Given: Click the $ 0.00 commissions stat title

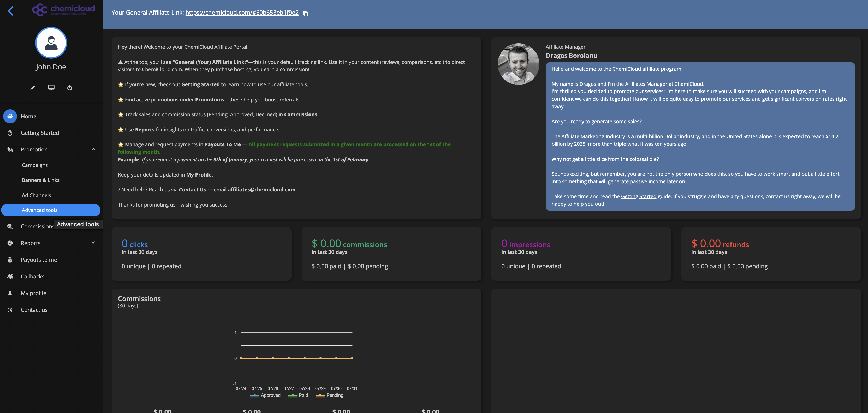Looking at the screenshot, I should (x=349, y=244).
